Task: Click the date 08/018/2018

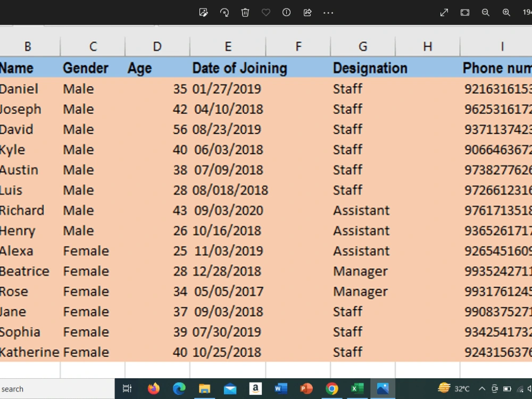Action: (230, 190)
